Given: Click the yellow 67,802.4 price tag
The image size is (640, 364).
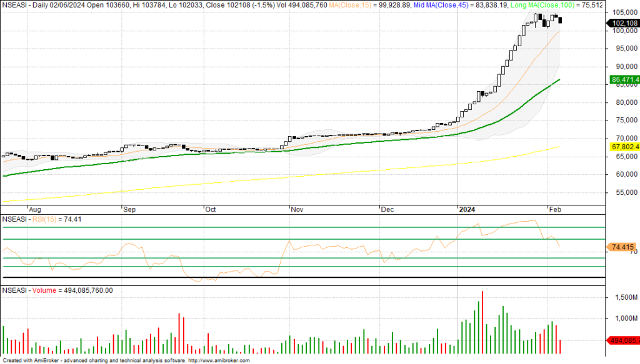Looking at the screenshot, I should (x=623, y=147).
